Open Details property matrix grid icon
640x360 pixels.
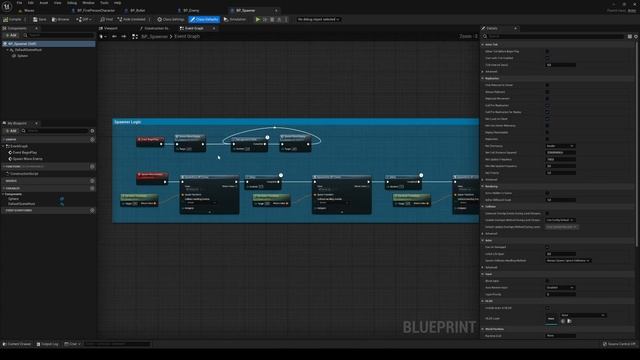(x=630, y=36)
